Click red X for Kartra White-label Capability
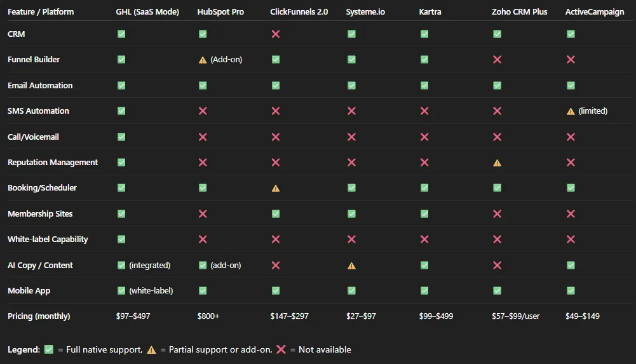 pyautogui.click(x=424, y=239)
